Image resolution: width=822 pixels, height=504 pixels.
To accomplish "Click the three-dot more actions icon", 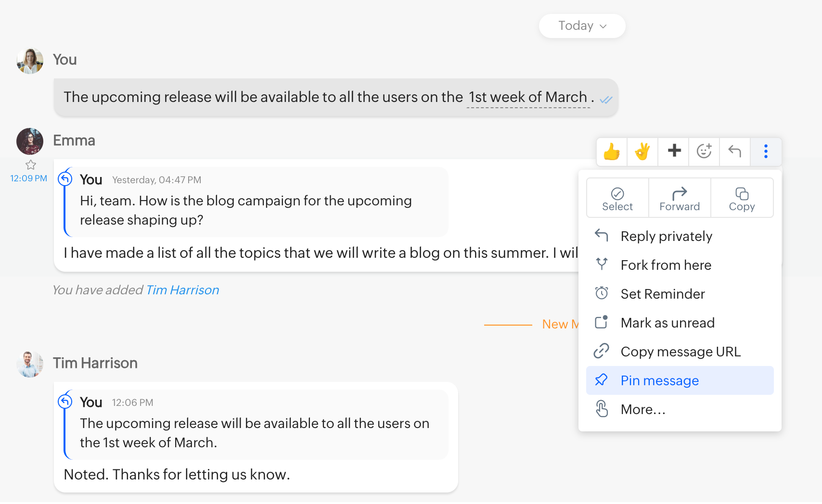I will click(766, 151).
